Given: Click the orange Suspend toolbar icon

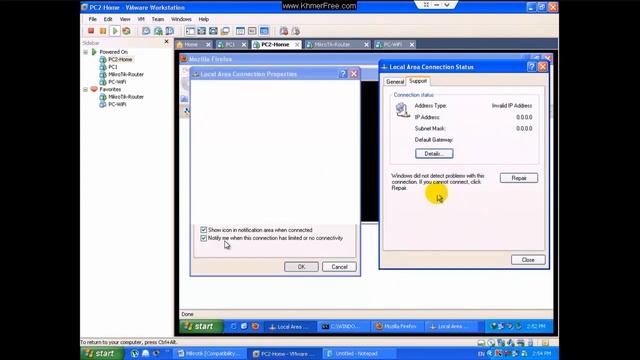Looking at the screenshot, I should click(103, 31).
